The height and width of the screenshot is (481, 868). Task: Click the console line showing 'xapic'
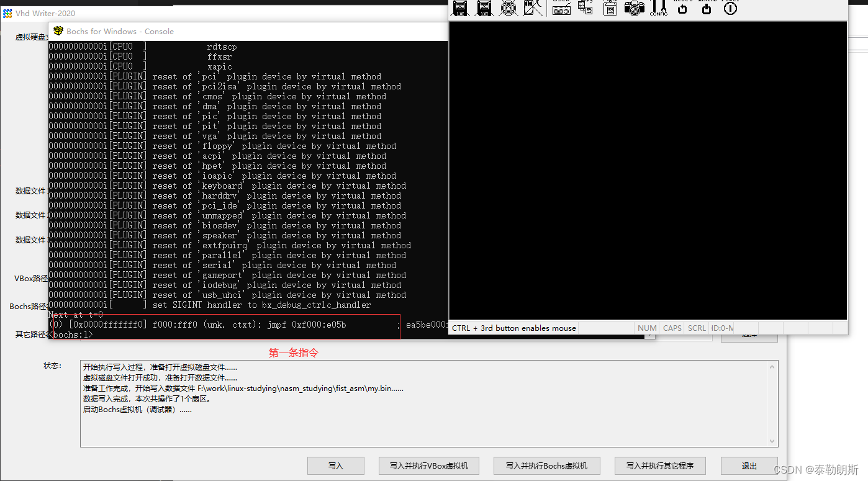[140, 66]
